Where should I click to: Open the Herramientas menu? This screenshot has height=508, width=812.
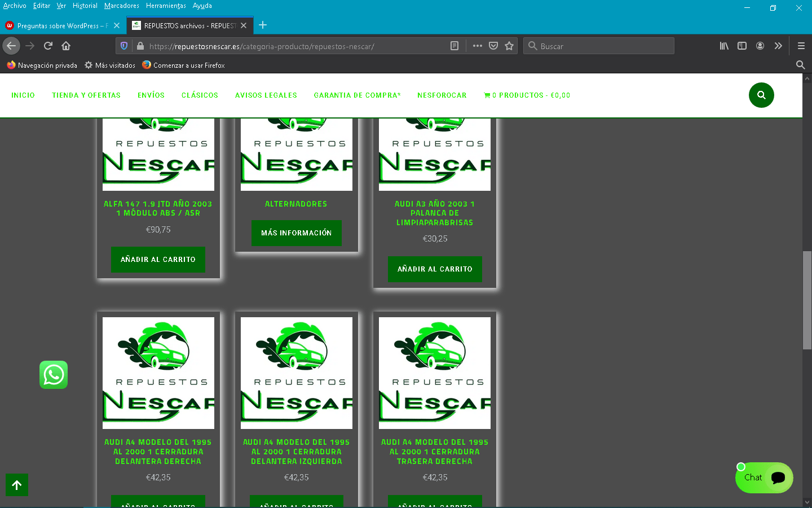(166, 6)
